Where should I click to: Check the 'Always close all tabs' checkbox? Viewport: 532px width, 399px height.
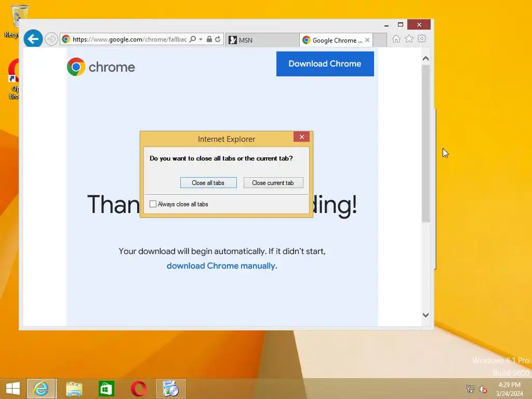(x=153, y=204)
